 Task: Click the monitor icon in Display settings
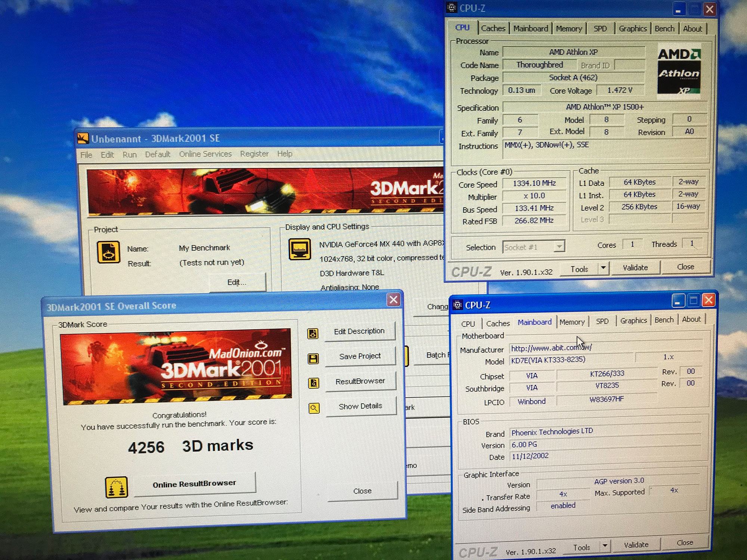[x=300, y=249]
